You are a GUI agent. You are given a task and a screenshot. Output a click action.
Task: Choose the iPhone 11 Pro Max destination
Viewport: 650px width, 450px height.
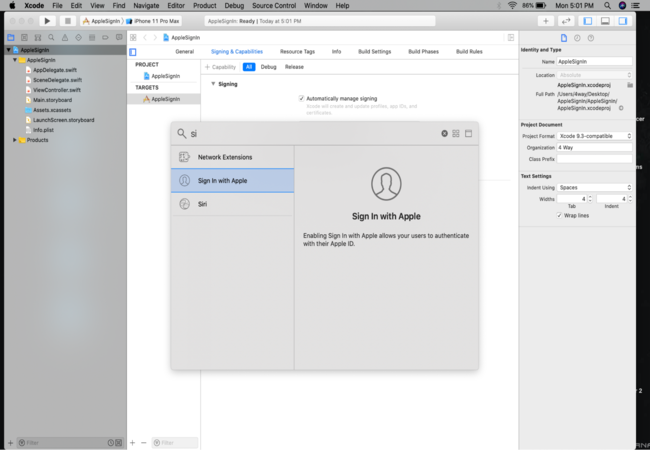tap(153, 21)
